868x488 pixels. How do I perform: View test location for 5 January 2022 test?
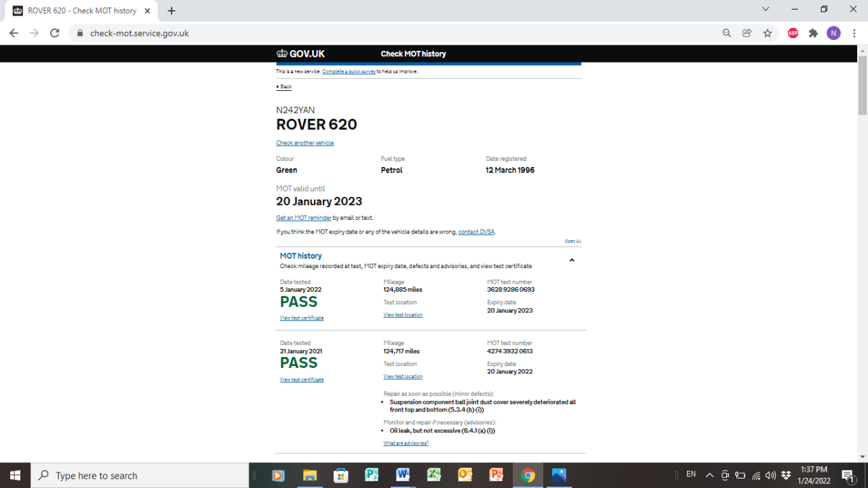click(x=403, y=315)
